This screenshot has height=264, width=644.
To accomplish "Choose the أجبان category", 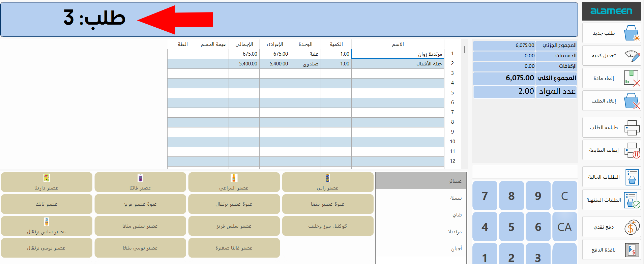I will click(421, 248).
